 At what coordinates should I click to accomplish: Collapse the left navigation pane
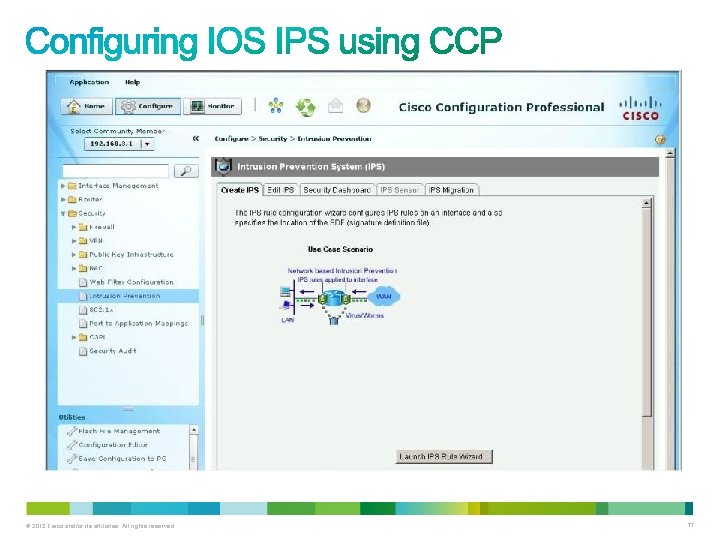tap(196, 138)
